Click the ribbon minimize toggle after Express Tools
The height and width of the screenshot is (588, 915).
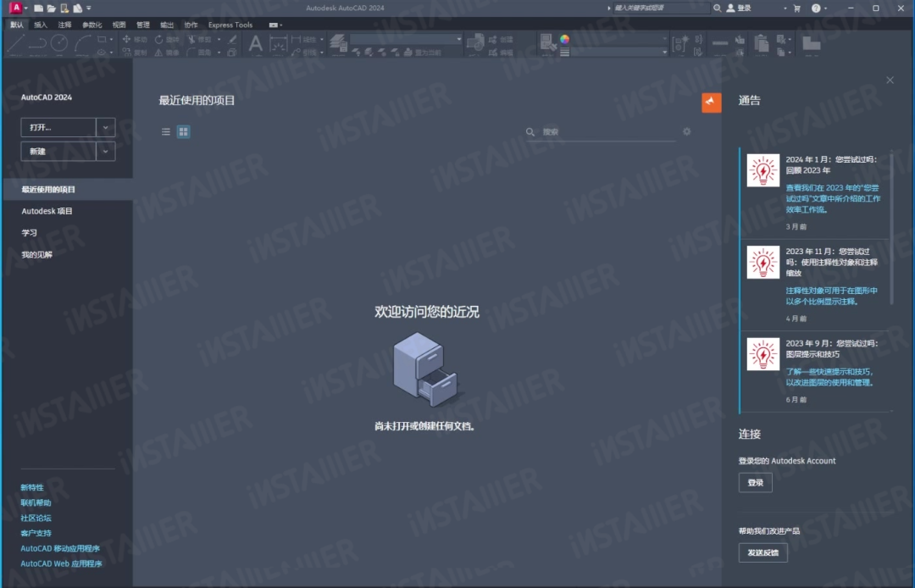[273, 25]
